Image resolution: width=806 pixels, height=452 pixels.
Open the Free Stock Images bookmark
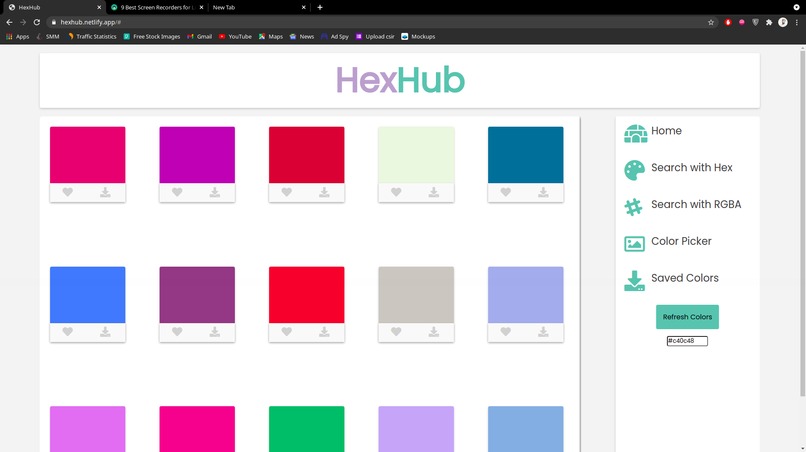click(152, 37)
